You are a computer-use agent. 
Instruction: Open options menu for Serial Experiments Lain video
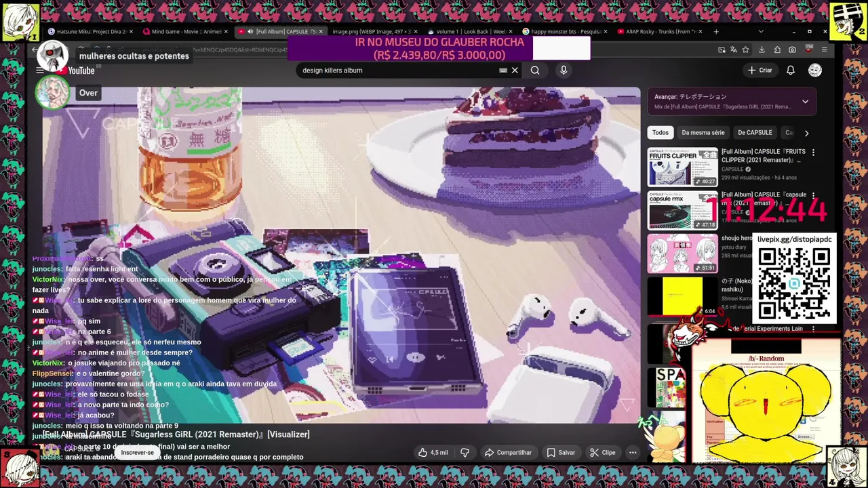click(x=813, y=329)
